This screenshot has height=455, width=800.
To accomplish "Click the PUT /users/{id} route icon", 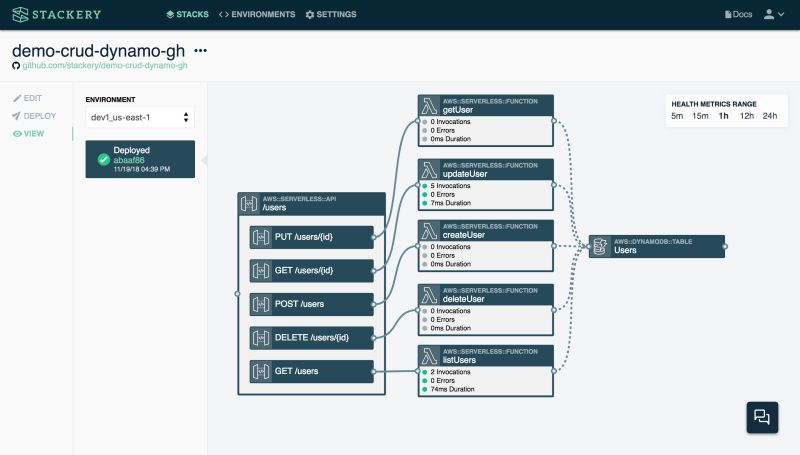I will coord(261,237).
